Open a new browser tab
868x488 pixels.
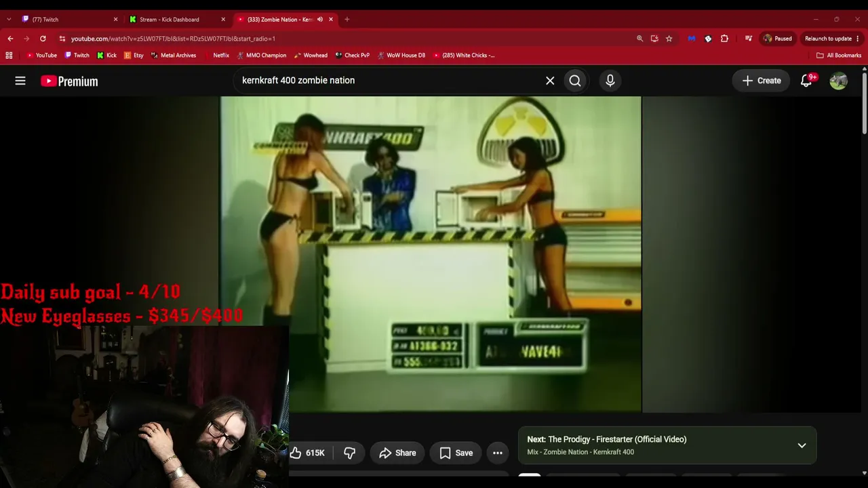click(347, 20)
